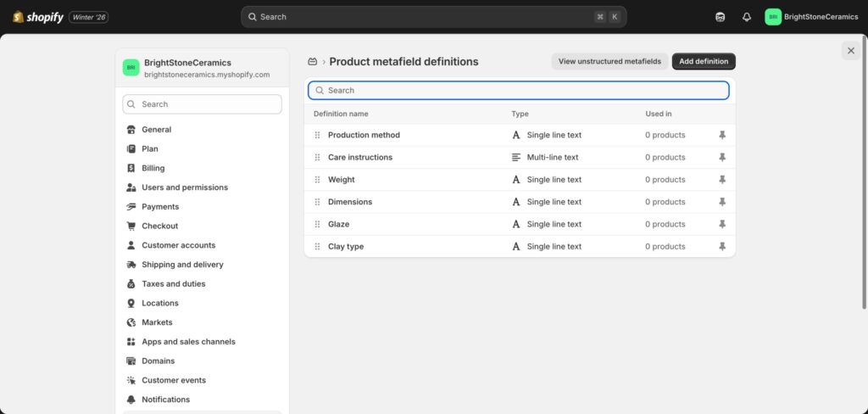Click the Type column header
This screenshot has height=414, width=868.
[x=520, y=114]
